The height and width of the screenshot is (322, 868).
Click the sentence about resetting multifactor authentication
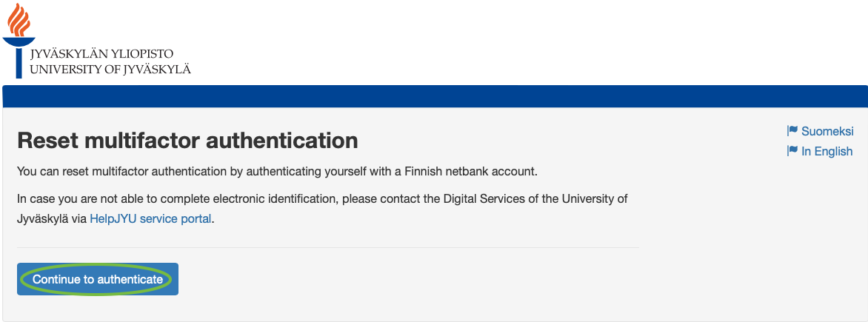[276, 172]
